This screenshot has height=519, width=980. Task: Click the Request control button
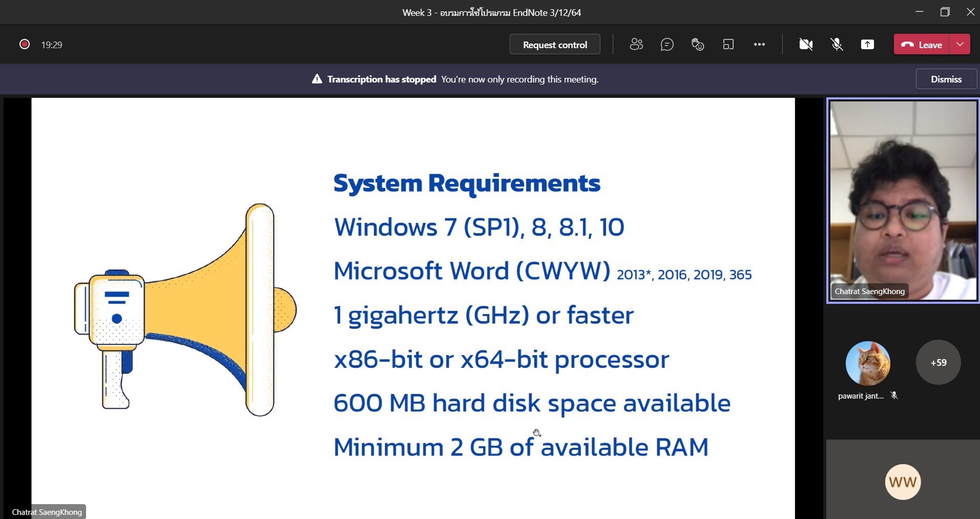[555, 45]
